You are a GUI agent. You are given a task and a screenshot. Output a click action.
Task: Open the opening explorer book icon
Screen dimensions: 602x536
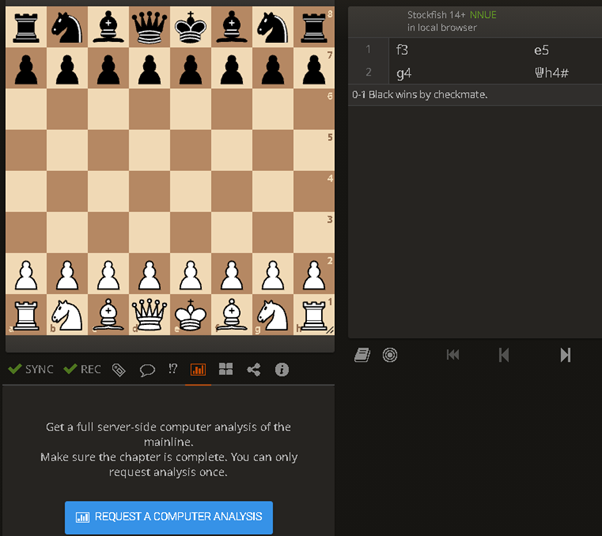point(362,355)
